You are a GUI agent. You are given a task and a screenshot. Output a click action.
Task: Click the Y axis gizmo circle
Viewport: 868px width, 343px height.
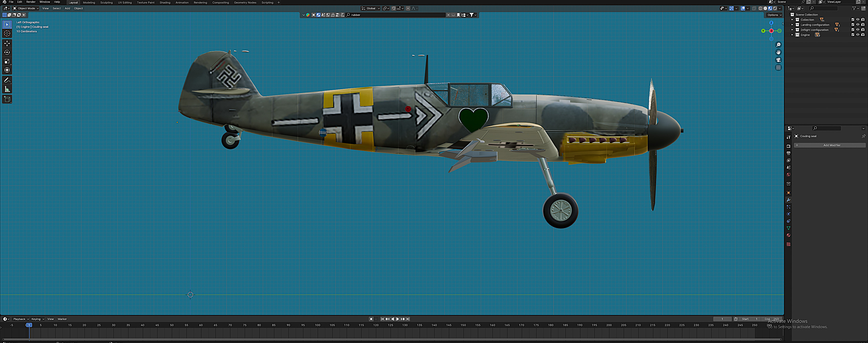763,31
